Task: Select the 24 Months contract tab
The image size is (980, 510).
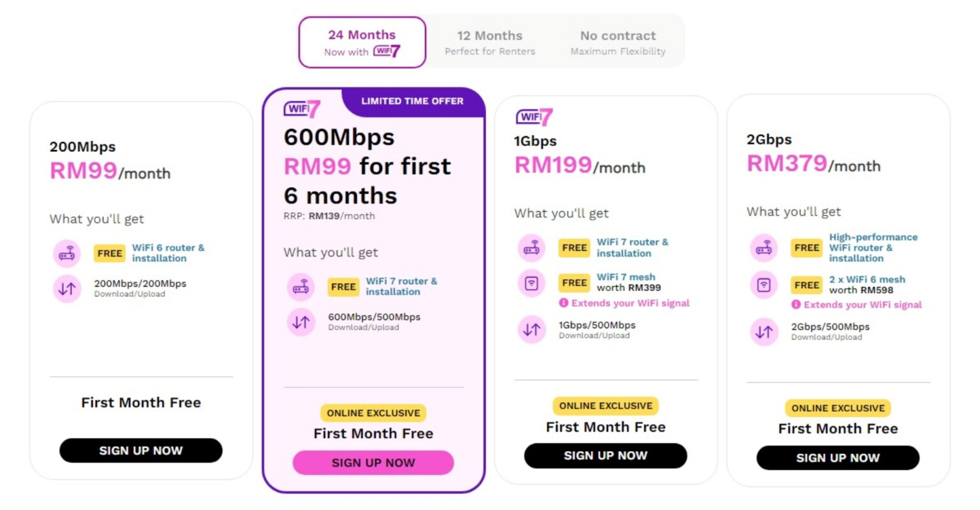Action: tap(362, 42)
